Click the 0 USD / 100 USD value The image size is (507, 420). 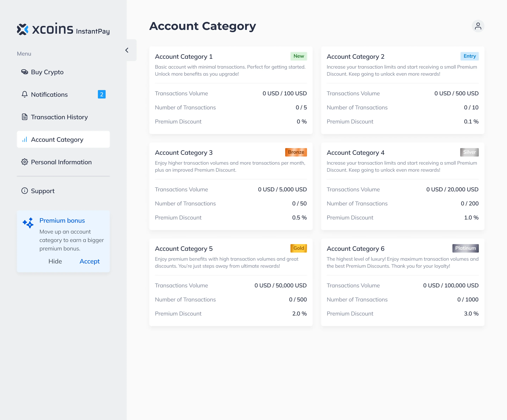pos(285,93)
